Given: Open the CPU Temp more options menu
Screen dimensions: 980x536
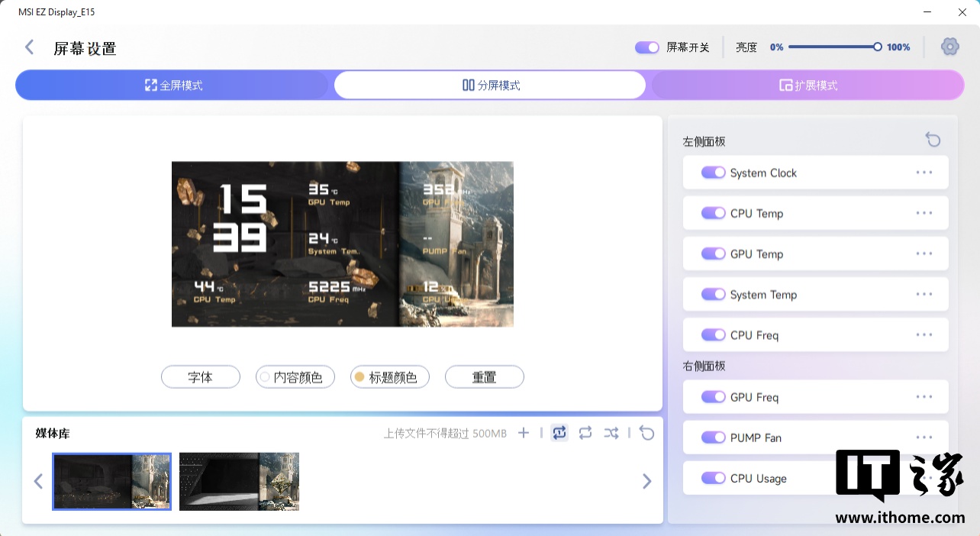Looking at the screenshot, I should 924,213.
